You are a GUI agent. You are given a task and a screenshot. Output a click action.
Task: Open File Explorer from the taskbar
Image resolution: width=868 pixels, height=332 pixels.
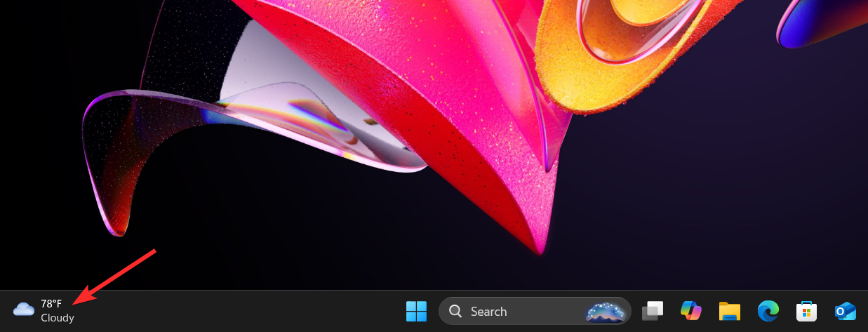tap(730, 311)
